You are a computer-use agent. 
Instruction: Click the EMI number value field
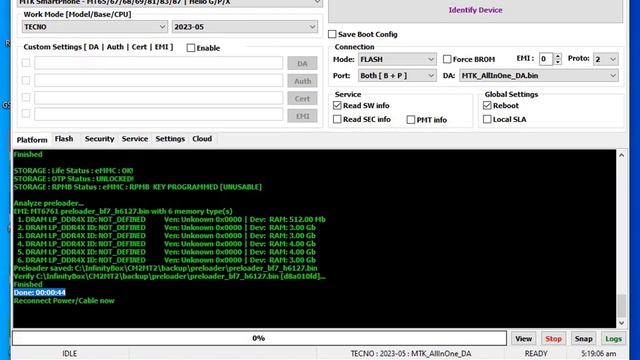pyautogui.click(x=546, y=59)
